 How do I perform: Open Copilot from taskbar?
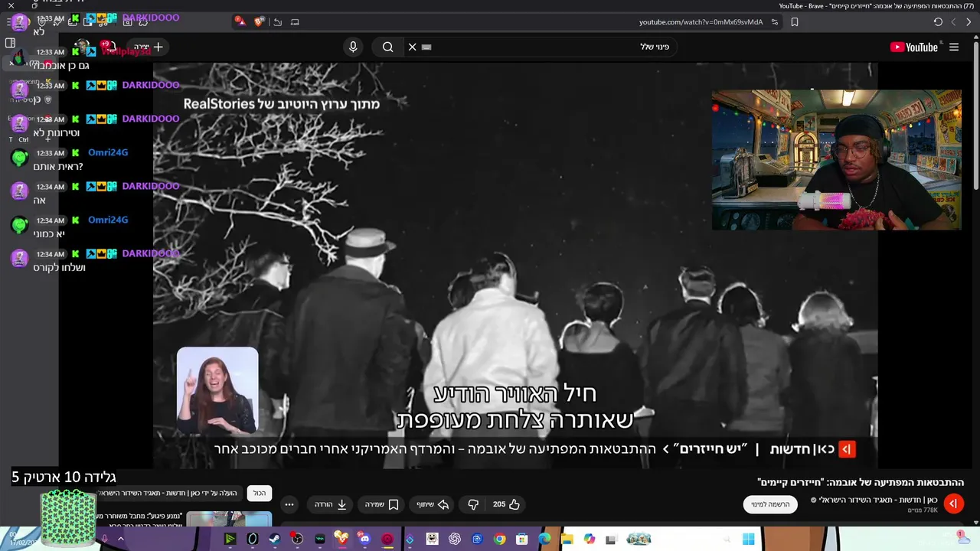point(589,540)
